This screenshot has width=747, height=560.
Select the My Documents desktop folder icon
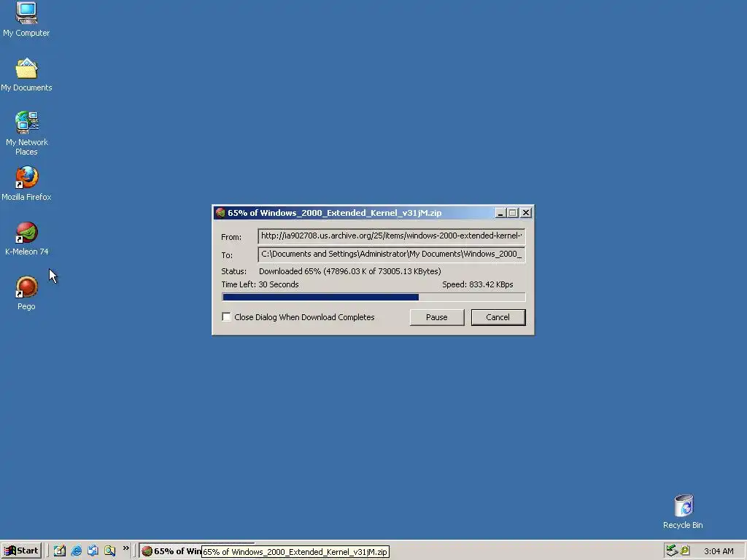pyautogui.click(x=26, y=75)
